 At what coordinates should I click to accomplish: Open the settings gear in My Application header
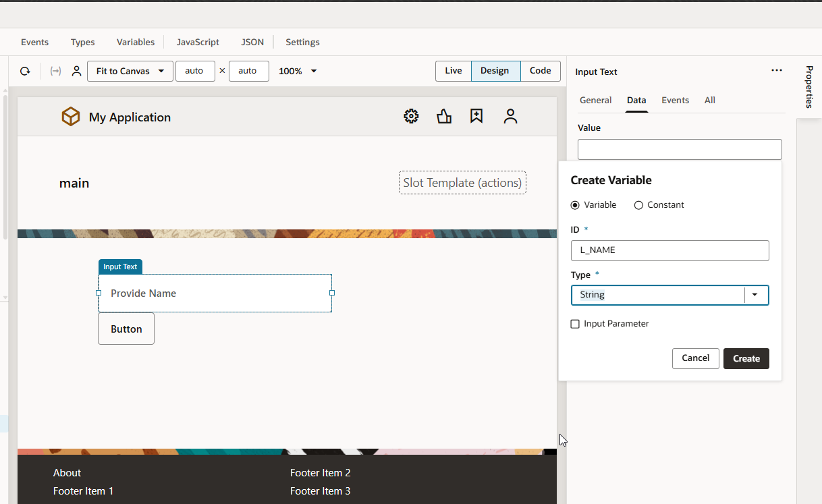pos(411,116)
